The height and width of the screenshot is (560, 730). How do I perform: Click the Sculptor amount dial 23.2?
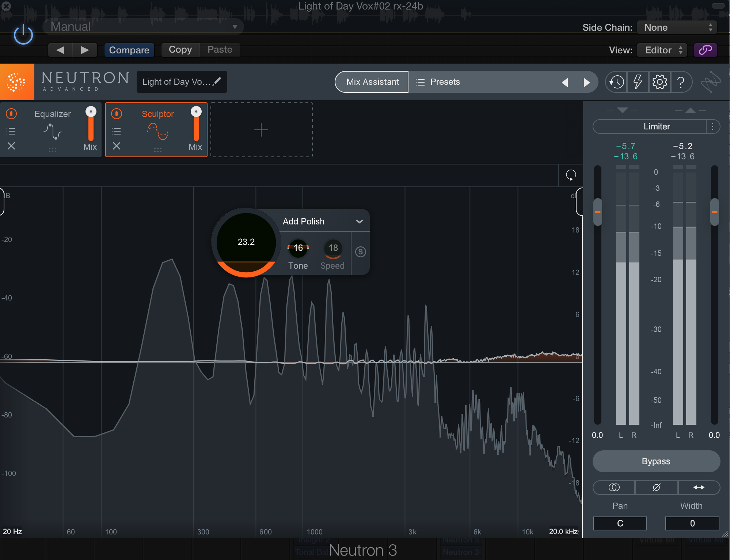tap(246, 242)
